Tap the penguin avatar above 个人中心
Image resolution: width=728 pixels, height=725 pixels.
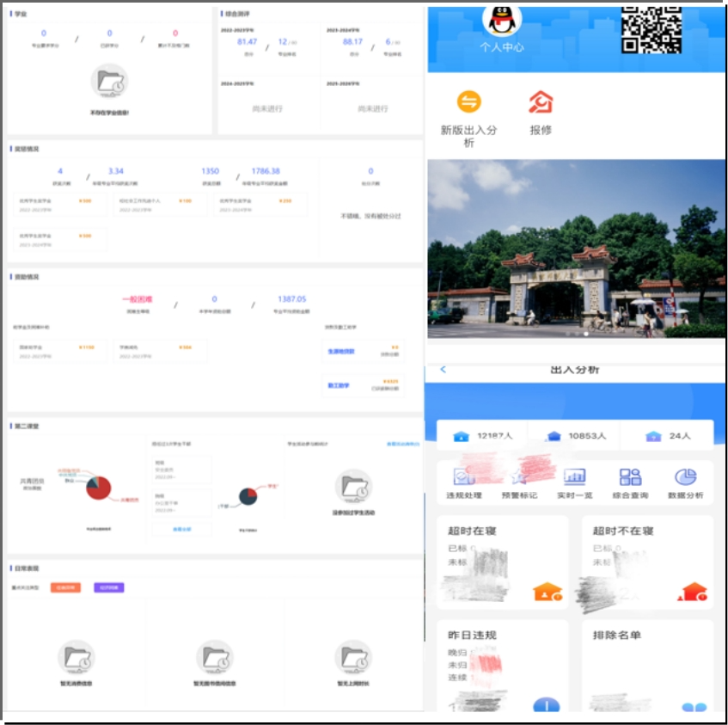(x=501, y=19)
